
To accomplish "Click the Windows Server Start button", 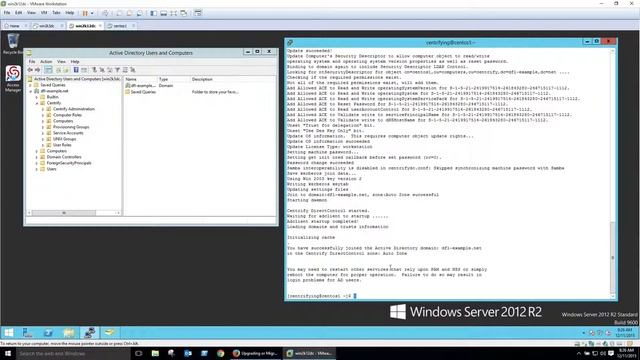I will [9, 332].
